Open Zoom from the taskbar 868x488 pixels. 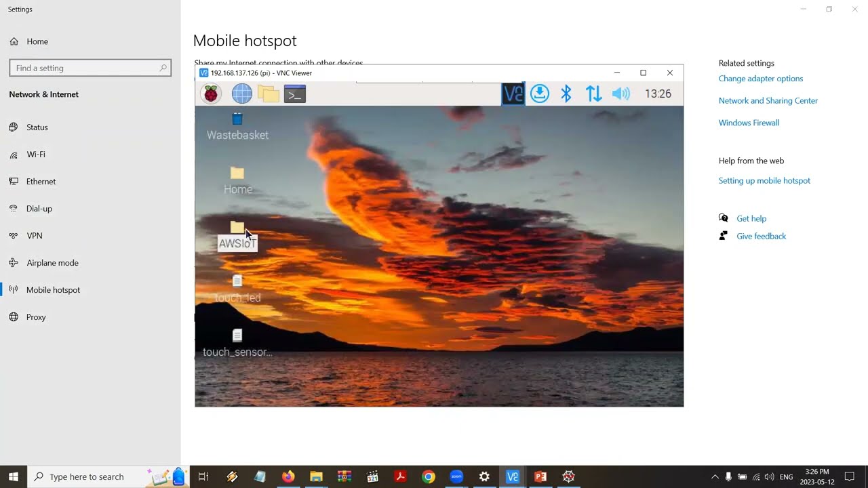[456, 476]
